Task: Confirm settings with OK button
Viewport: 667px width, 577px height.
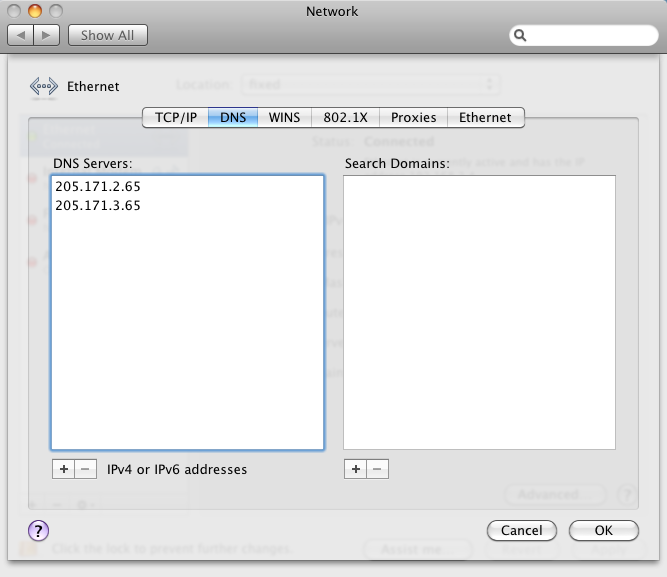Action: [603, 530]
